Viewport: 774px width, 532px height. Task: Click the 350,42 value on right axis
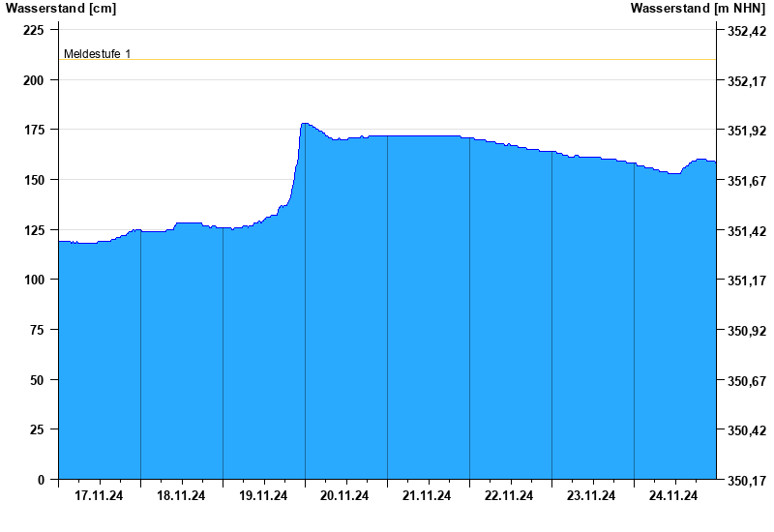click(x=747, y=430)
